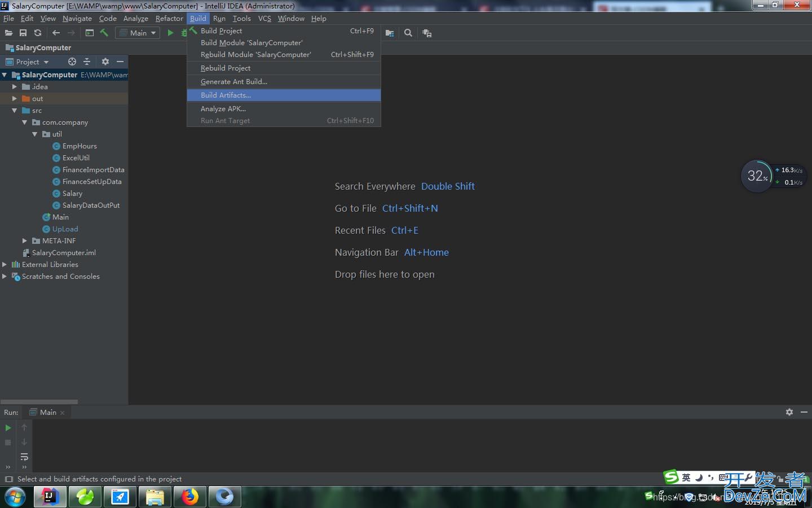Screen dimensions: 812x508
Task: Click the IntelliJ IDEA taskbar icon
Action: point(51,497)
